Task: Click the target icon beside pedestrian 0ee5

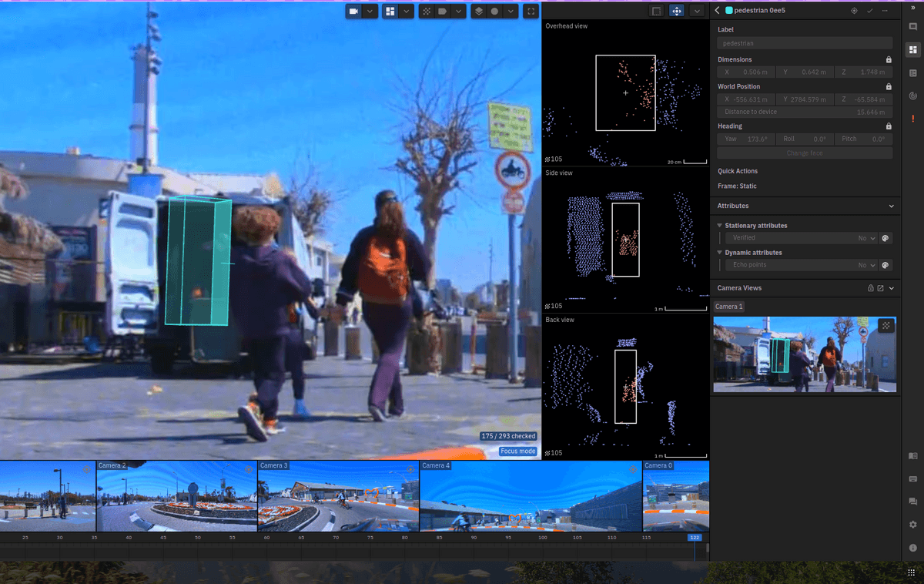Action: tap(854, 11)
